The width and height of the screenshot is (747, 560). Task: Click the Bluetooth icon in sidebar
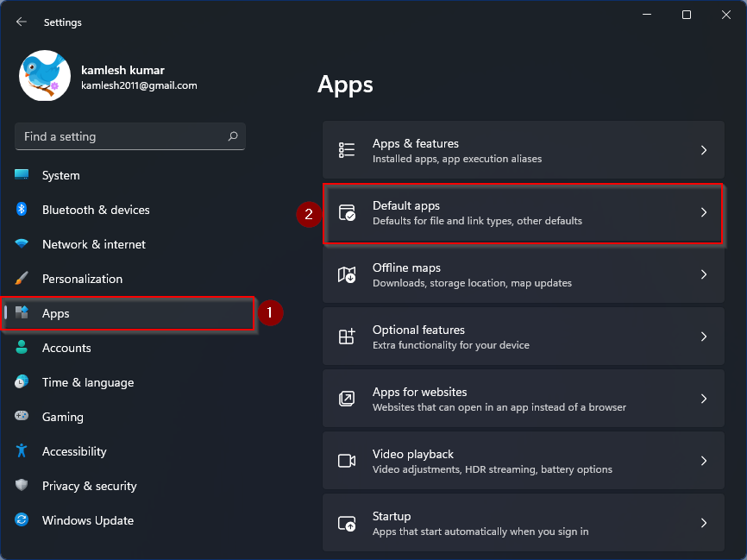(22, 210)
